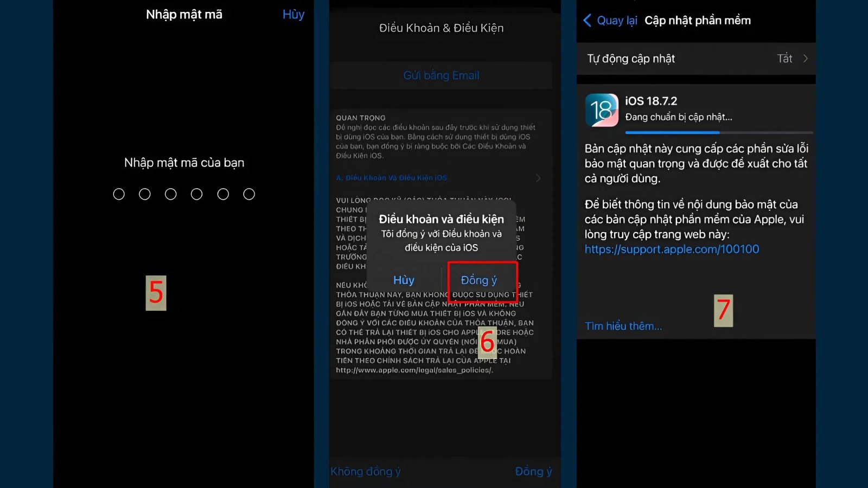The width and height of the screenshot is (868, 488).
Task: Expand the chevron beside iOS terms row
Action: (538, 178)
